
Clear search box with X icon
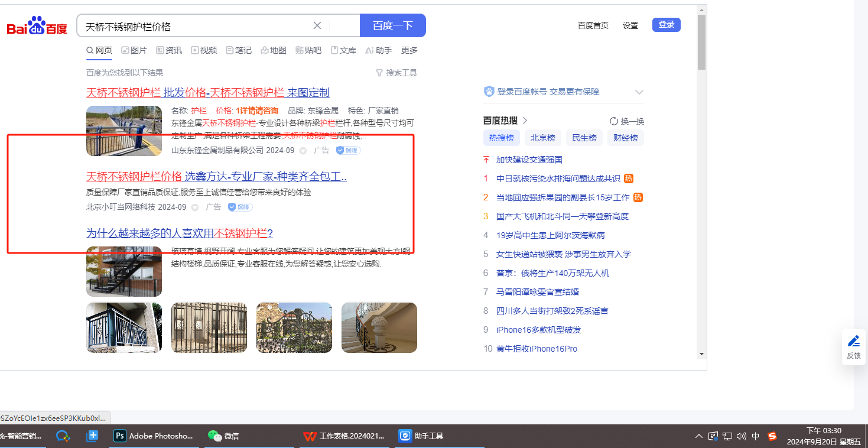pos(317,25)
